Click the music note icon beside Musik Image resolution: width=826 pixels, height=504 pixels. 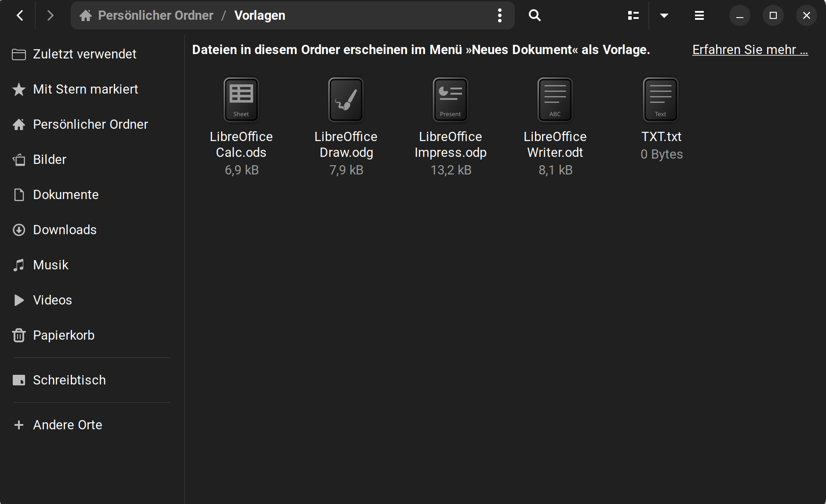coord(18,265)
